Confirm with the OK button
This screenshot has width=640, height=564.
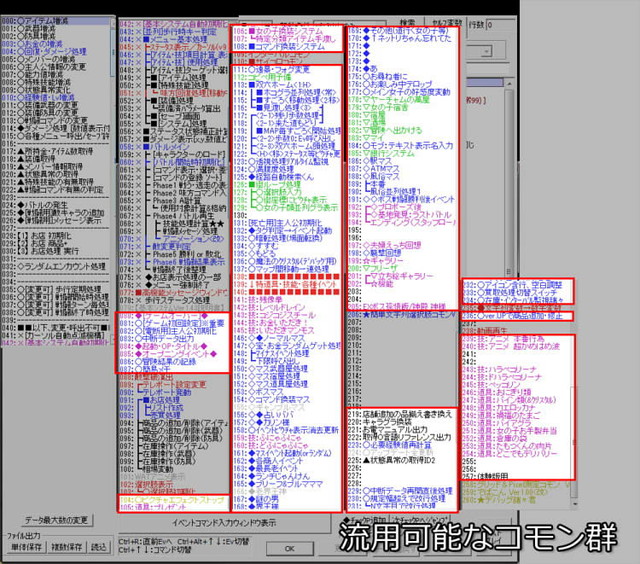[289, 548]
